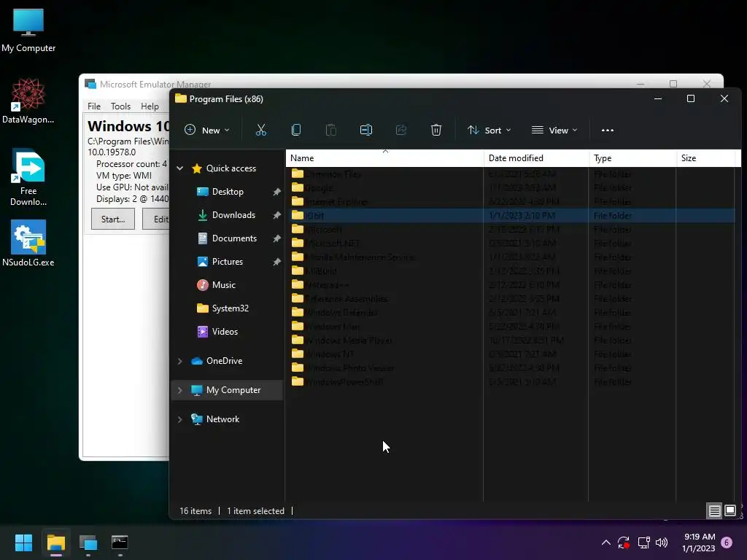The height and width of the screenshot is (560, 747).
Task: Click Start button in Emulator Manager
Action: 113,219
